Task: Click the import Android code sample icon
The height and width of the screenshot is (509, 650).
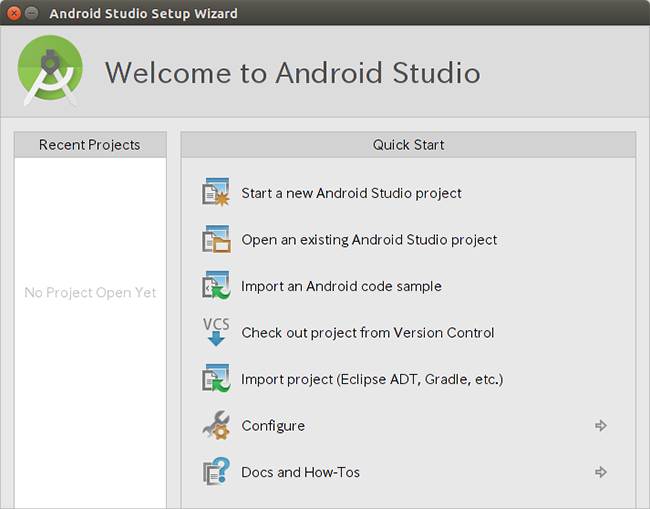Action: [216, 286]
